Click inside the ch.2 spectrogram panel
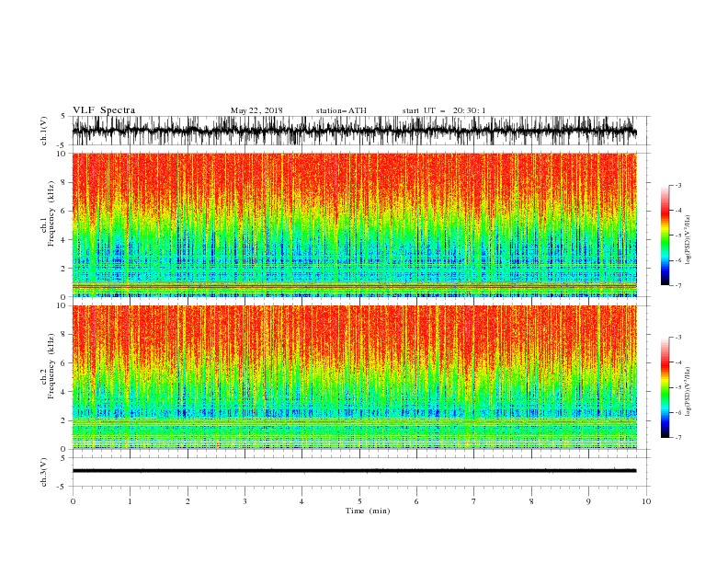 tap(354, 377)
